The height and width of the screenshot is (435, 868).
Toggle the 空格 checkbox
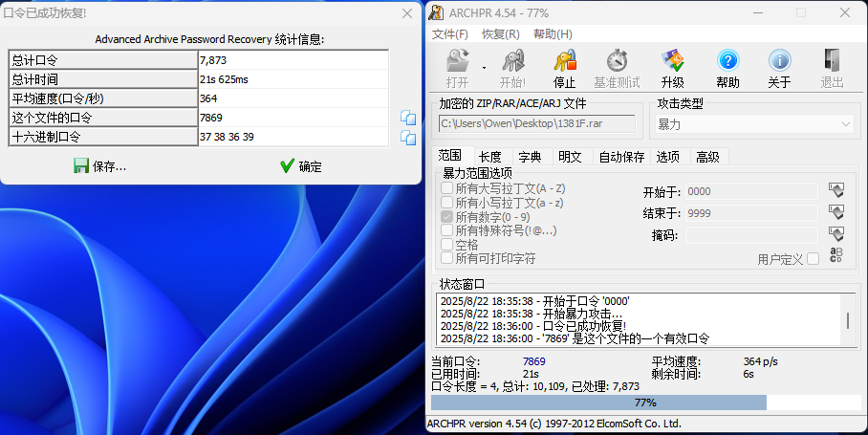(x=446, y=244)
